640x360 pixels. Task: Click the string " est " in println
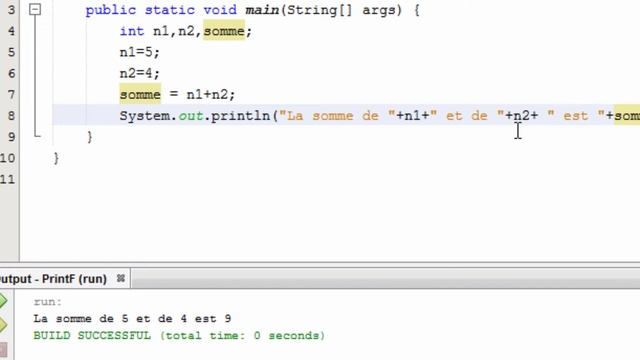click(x=576, y=116)
